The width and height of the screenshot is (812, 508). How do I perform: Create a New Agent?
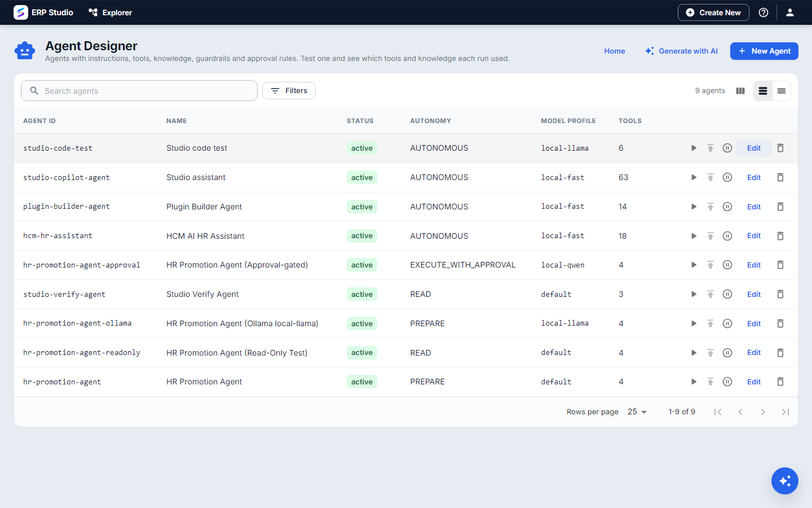click(764, 51)
